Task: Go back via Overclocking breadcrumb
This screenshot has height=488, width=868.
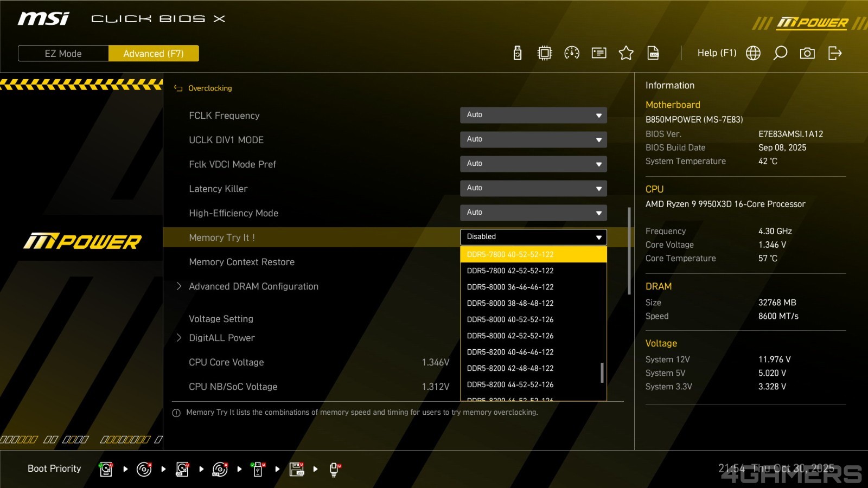Action: [209, 88]
